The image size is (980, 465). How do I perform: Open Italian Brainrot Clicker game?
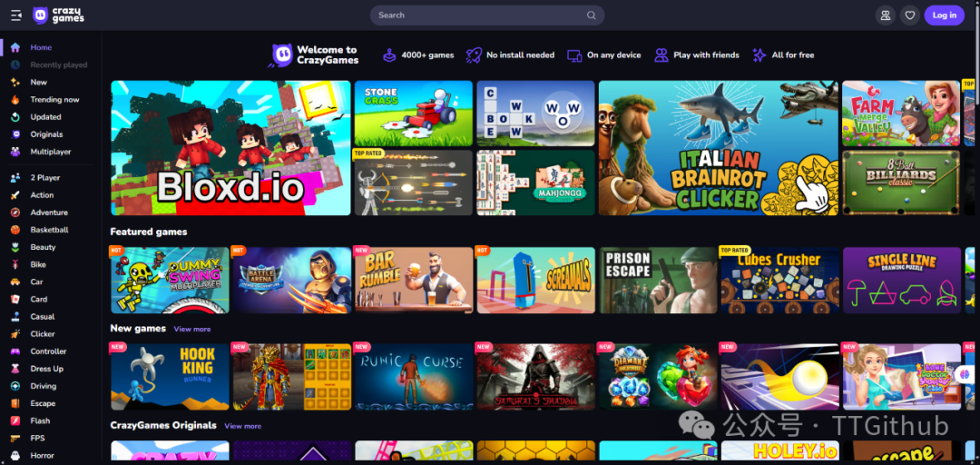pyautogui.click(x=718, y=148)
